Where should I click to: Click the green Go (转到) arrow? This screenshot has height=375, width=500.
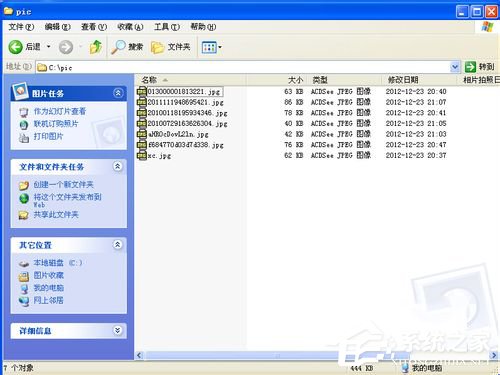(470, 67)
